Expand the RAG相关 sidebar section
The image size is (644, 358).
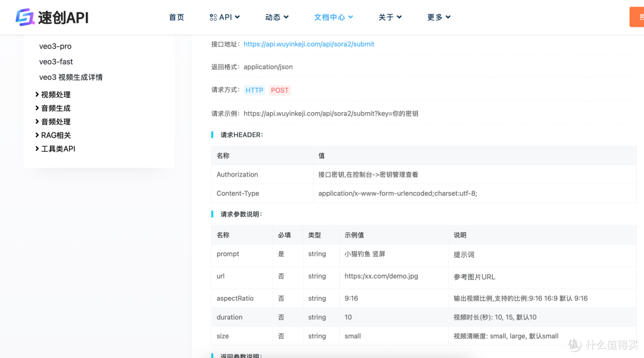53,135
